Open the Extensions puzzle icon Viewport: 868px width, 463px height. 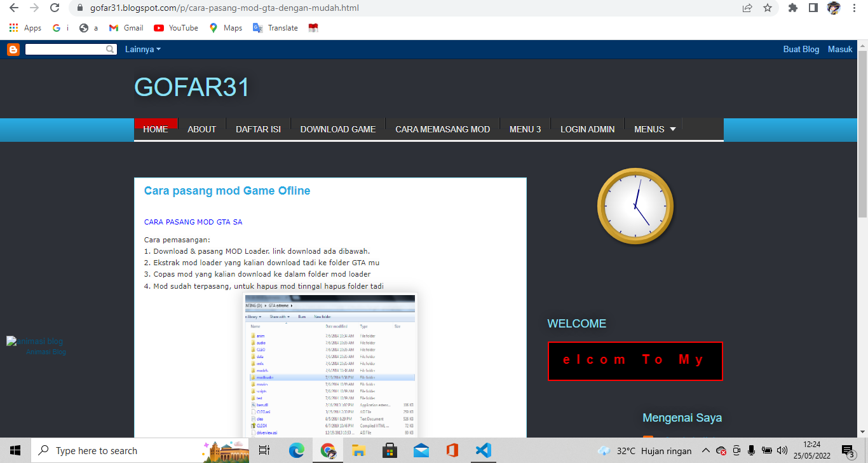coord(792,8)
